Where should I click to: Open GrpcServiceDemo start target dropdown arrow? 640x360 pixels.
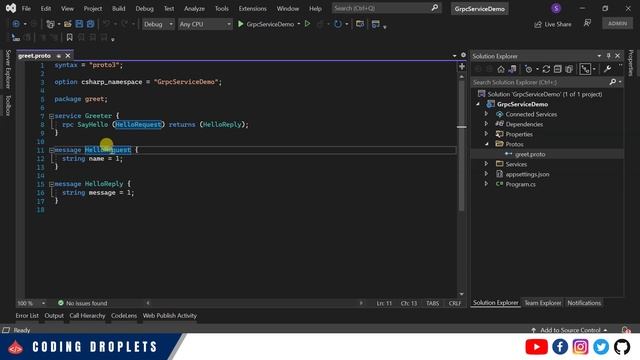299,24
